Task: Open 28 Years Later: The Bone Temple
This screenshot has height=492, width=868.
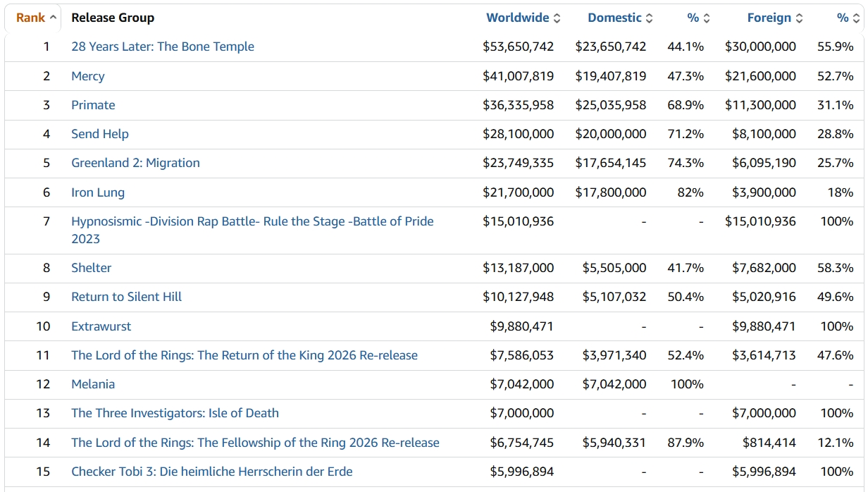Action: click(163, 47)
